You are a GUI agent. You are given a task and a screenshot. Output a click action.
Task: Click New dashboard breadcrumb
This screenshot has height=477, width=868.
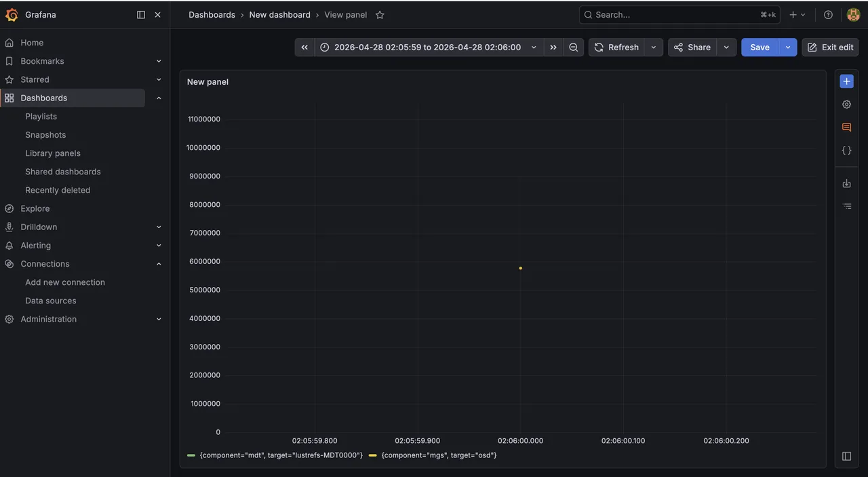(x=279, y=14)
